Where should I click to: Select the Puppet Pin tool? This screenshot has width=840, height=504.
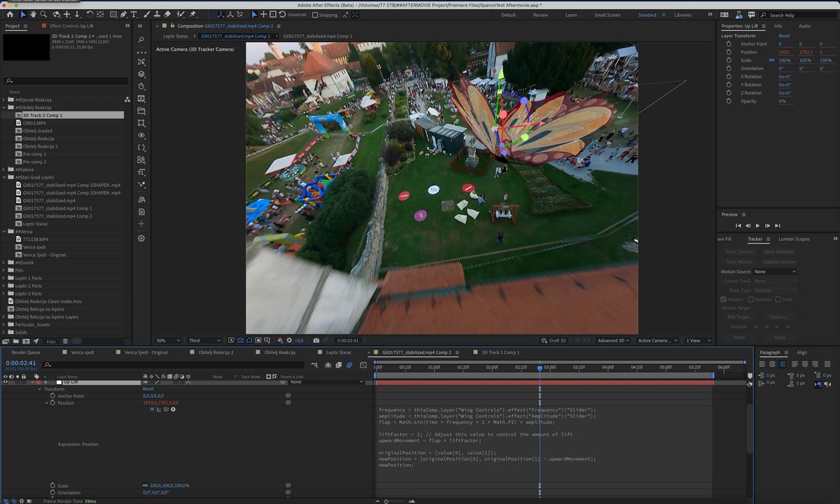click(x=192, y=15)
